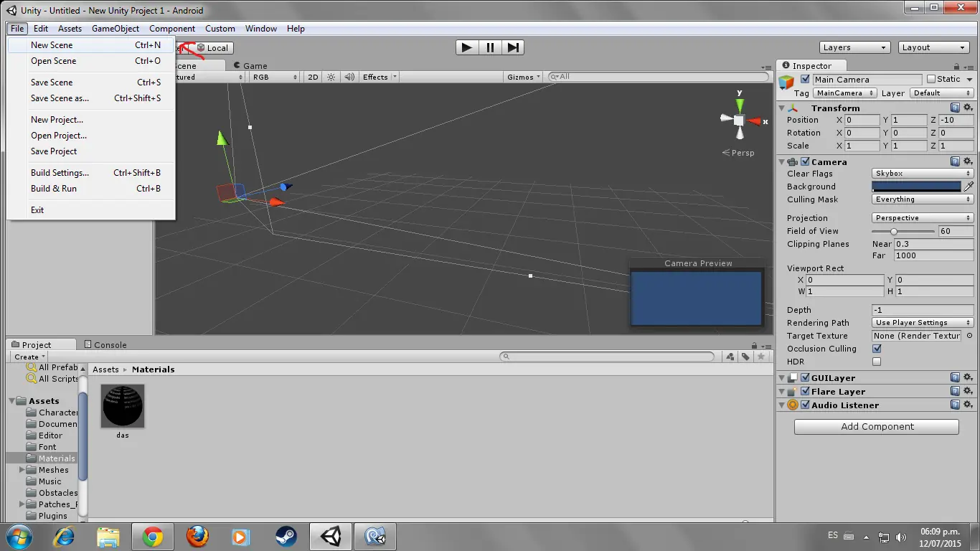980x551 pixels.
Task: Open the Gizmos dropdown
Action: coord(524,77)
